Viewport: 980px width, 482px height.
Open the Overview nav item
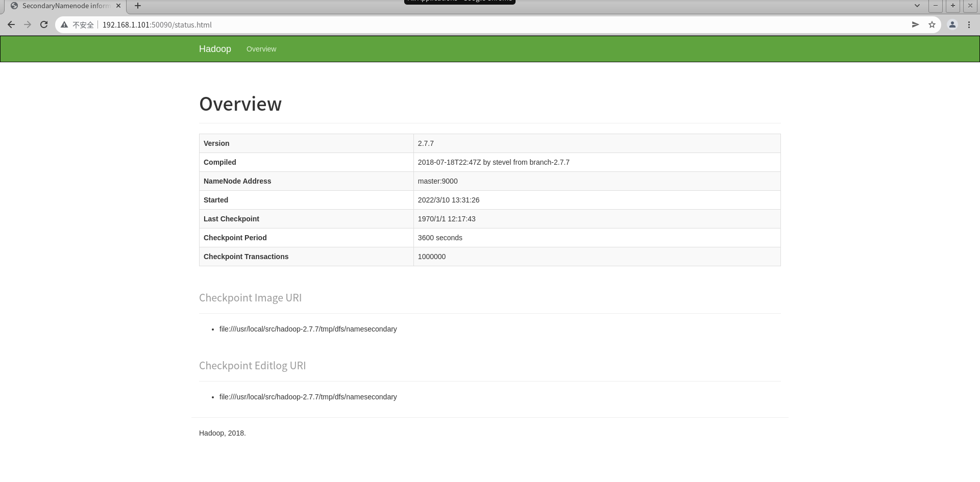coord(261,49)
